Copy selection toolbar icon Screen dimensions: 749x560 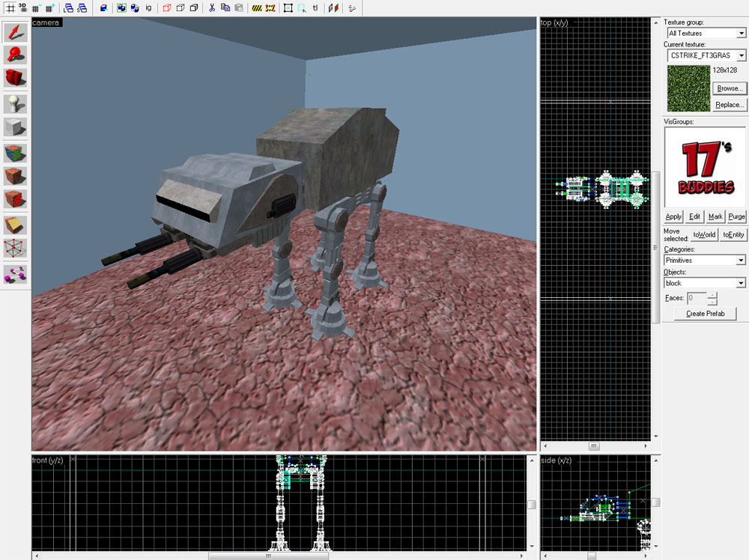[225, 8]
